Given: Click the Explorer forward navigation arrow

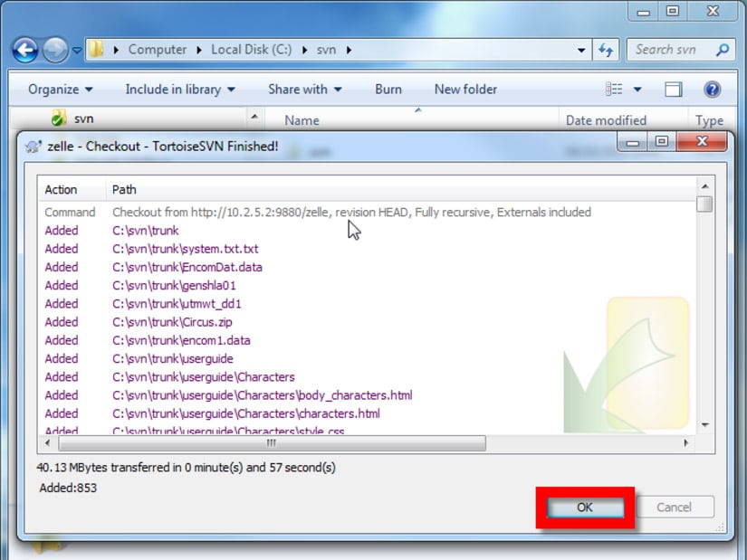Looking at the screenshot, I should pyautogui.click(x=56, y=50).
